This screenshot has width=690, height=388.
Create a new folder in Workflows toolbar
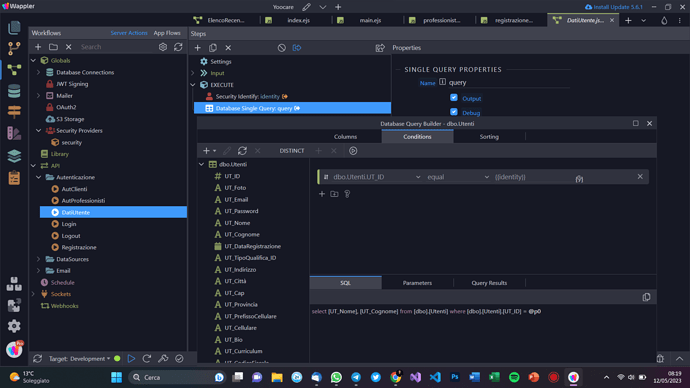pos(53,47)
